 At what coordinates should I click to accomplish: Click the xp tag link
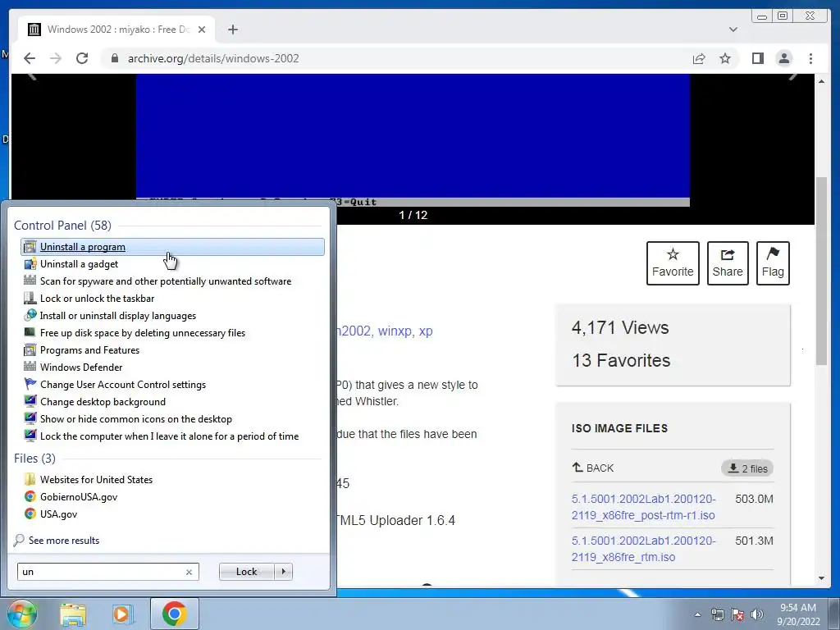click(426, 331)
